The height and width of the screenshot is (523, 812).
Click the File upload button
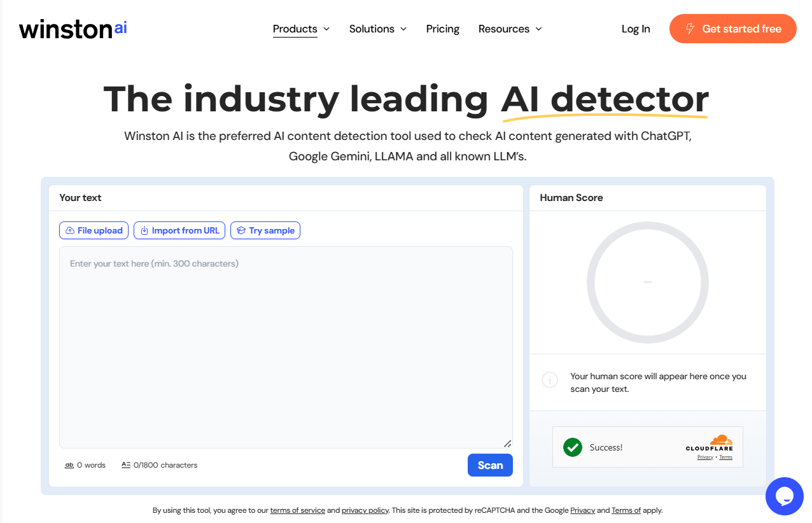coord(94,230)
